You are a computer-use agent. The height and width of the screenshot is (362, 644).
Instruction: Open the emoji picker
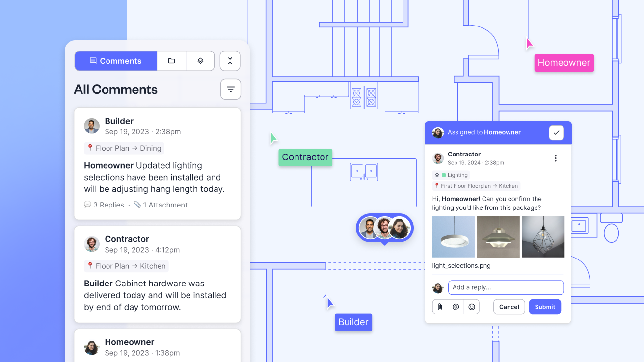472,307
